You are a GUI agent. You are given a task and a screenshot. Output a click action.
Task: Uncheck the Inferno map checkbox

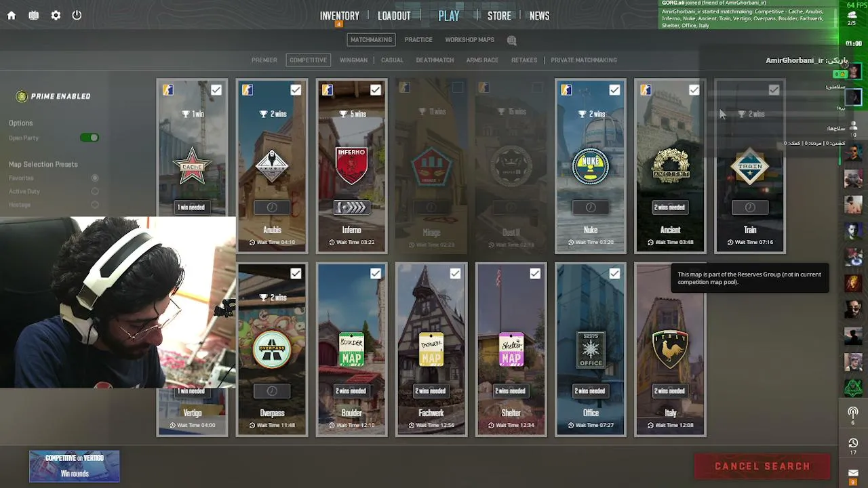[376, 90]
